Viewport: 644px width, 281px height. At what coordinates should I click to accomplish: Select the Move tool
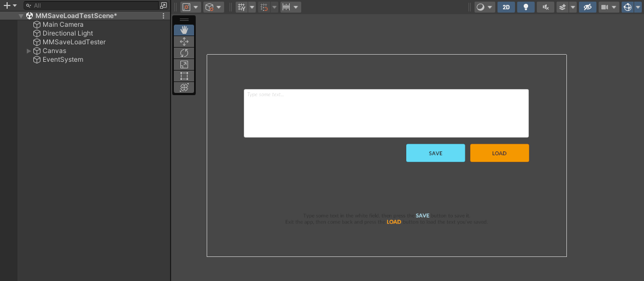click(184, 42)
